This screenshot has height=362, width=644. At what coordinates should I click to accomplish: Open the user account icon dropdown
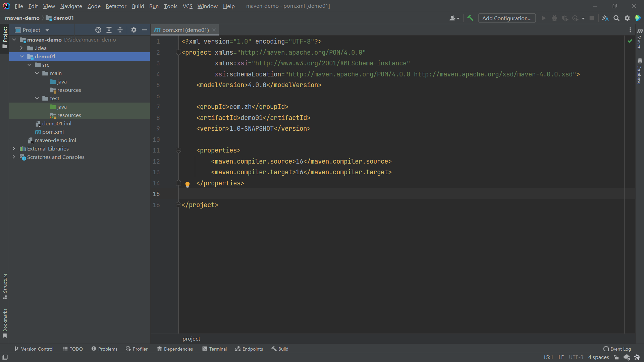(x=454, y=18)
